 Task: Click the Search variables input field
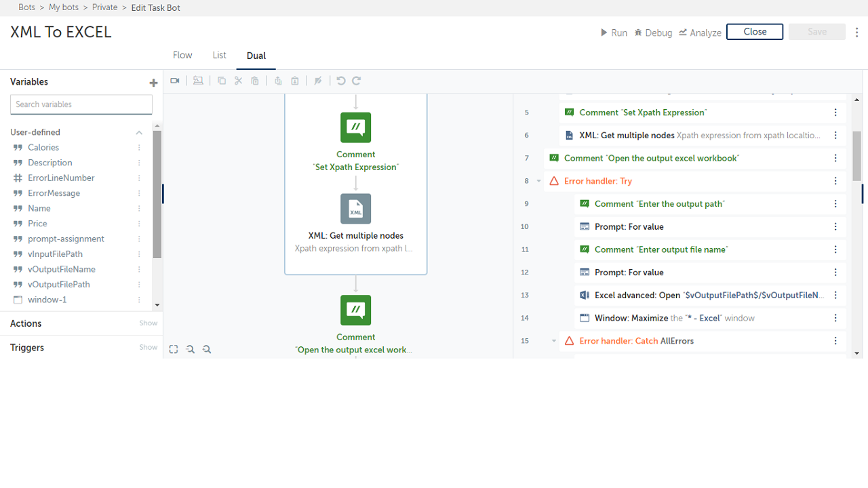(81, 104)
